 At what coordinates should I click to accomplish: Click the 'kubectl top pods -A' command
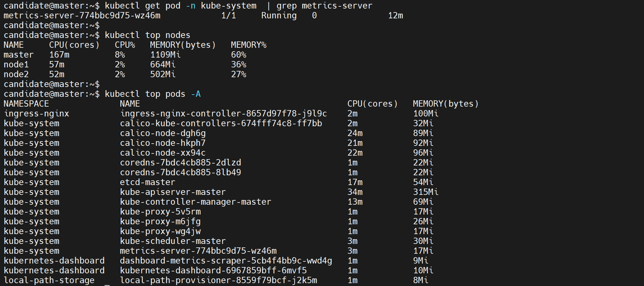(x=153, y=94)
